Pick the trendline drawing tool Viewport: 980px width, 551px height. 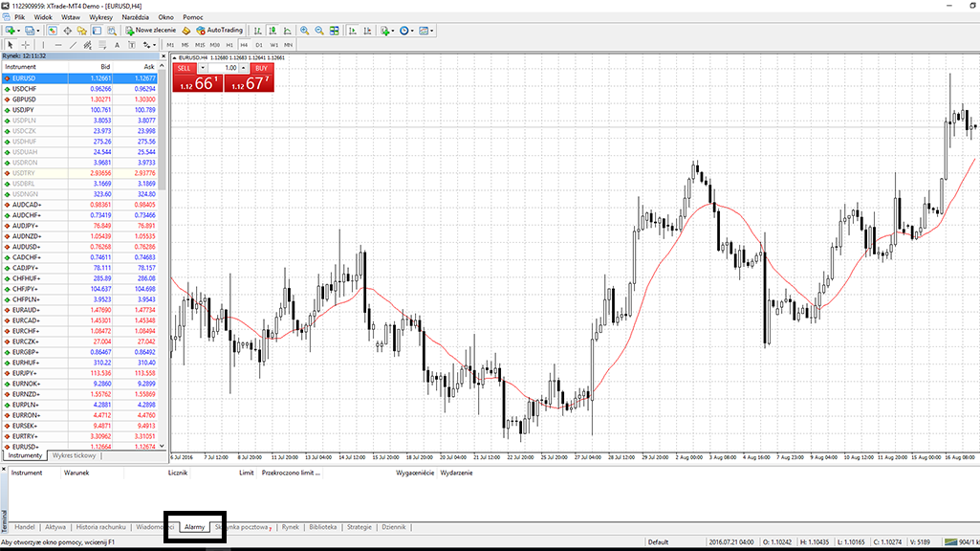73,45
